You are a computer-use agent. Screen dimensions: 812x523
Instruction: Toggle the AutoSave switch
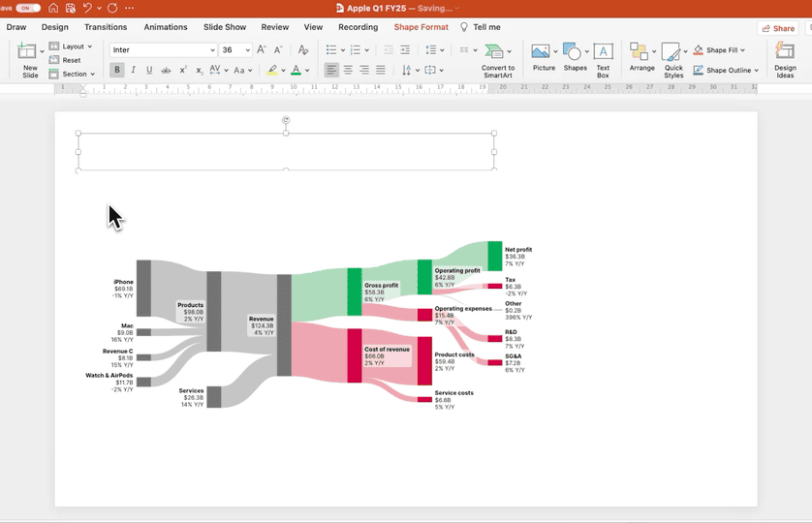click(x=28, y=8)
